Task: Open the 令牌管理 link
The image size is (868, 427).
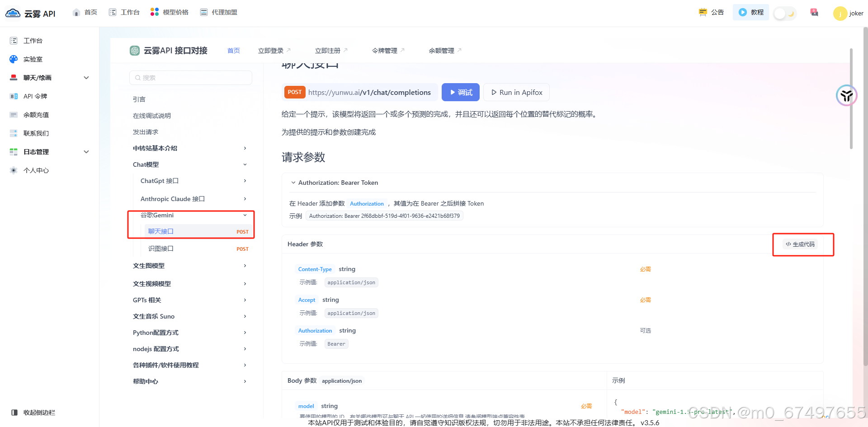Action: tap(388, 51)
